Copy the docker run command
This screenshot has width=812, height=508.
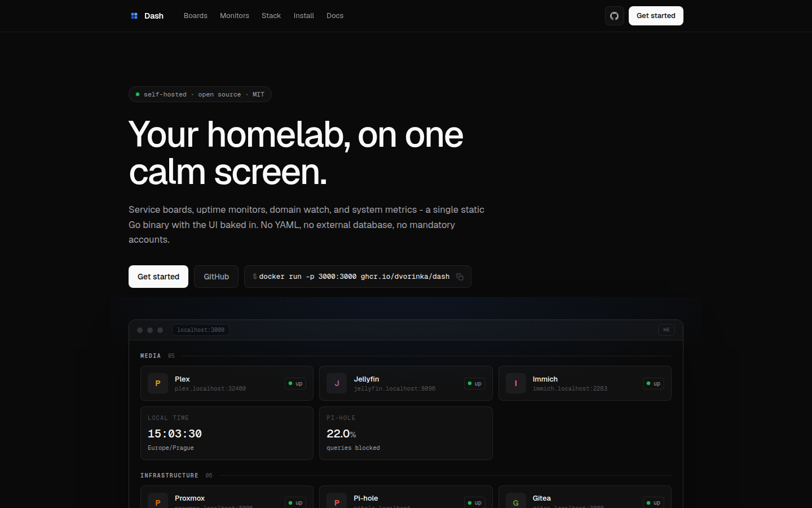tap(460, 277)
